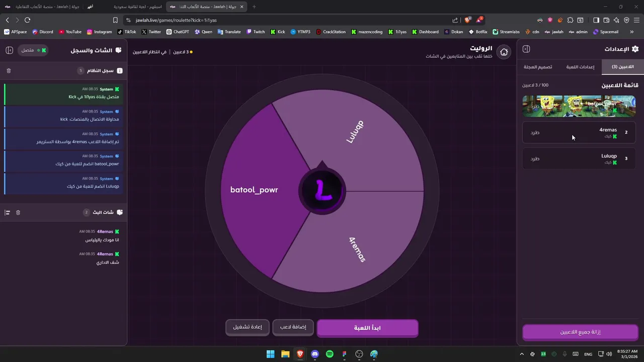Open Figma from the taskbar

(x=344, y=354)
